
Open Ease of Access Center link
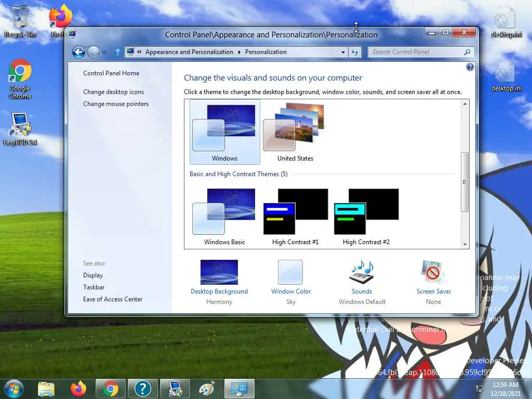(113, 299)
